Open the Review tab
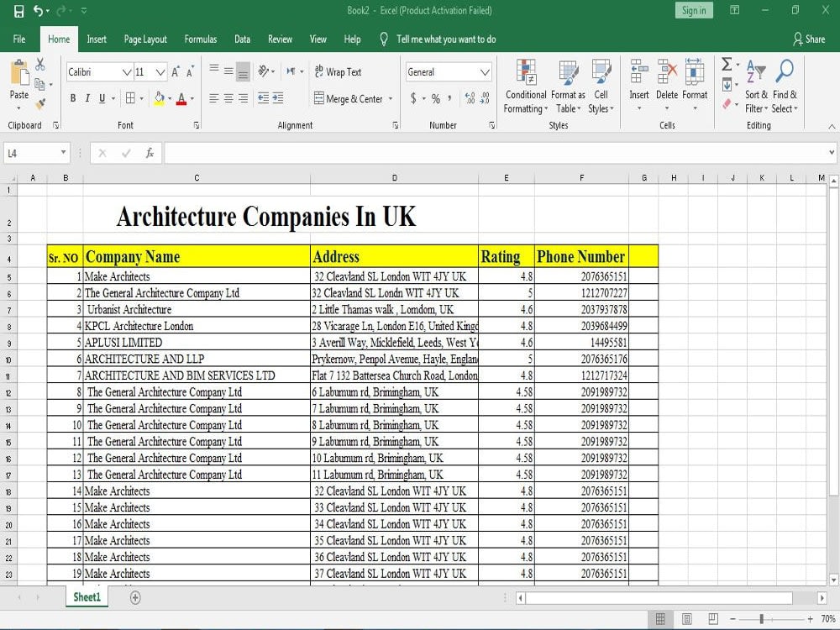The height and width of the screenshot is (630, 840). click(280, 39)
